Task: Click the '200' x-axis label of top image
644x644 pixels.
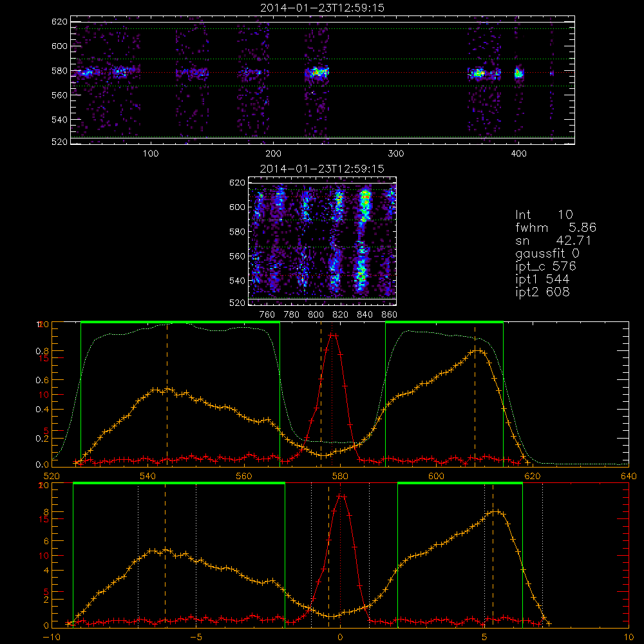Action: point(273,154)
